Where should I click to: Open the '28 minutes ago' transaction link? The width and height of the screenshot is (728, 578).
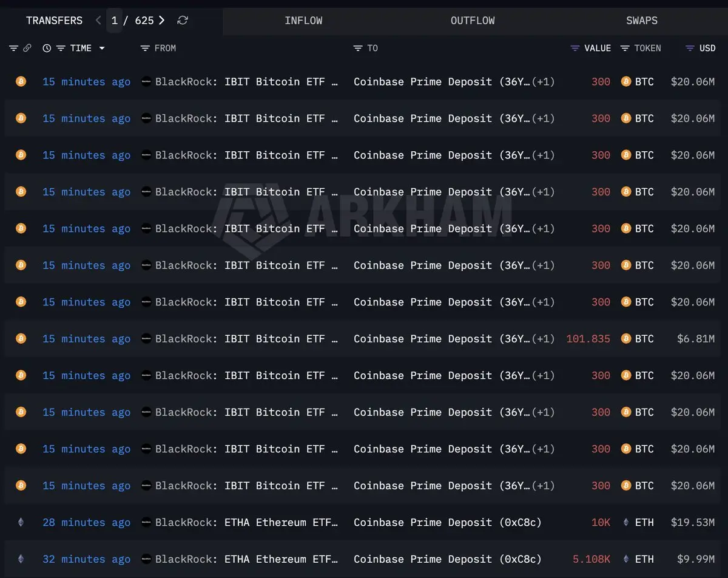[x=86, y=523]
